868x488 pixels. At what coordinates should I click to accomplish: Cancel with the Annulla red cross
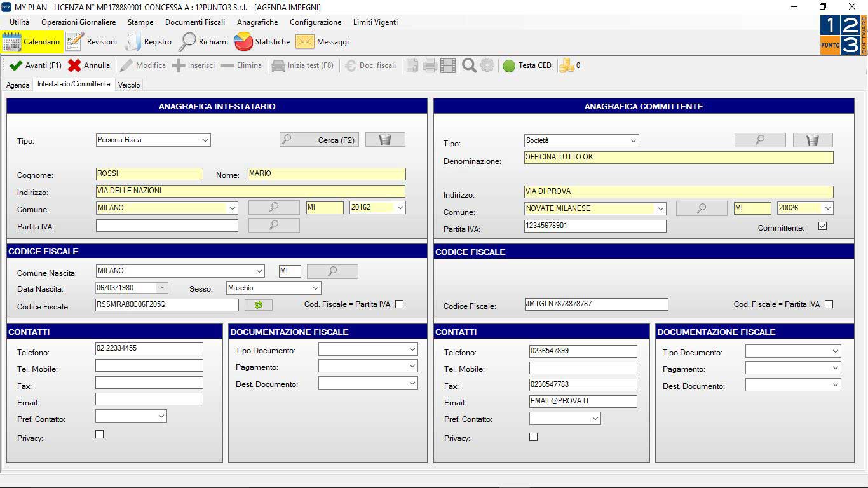89,65
